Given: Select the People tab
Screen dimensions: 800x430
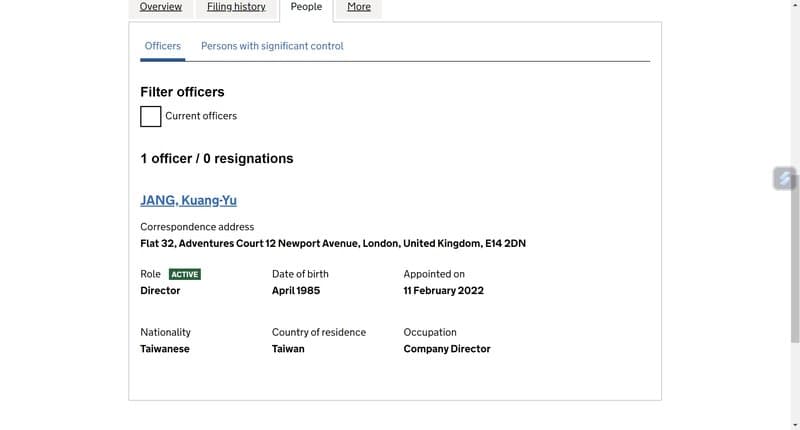Looking at the screenshot, I should click(306, 7).
